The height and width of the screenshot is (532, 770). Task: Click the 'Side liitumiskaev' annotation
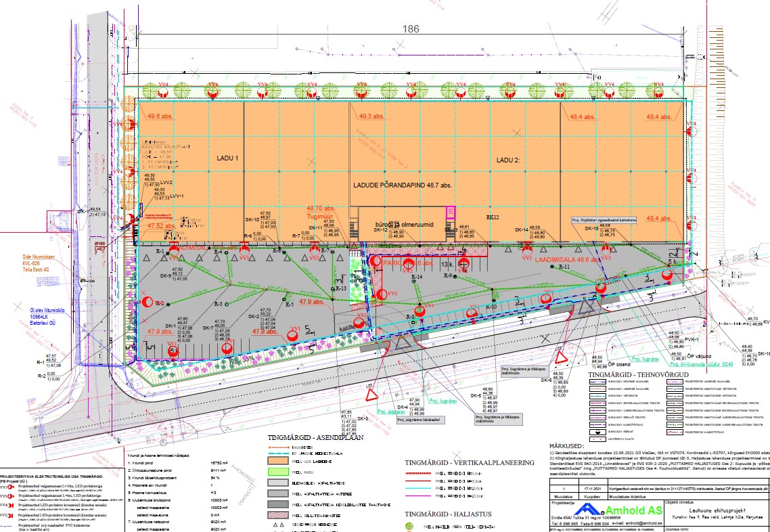tap(39, 257)
